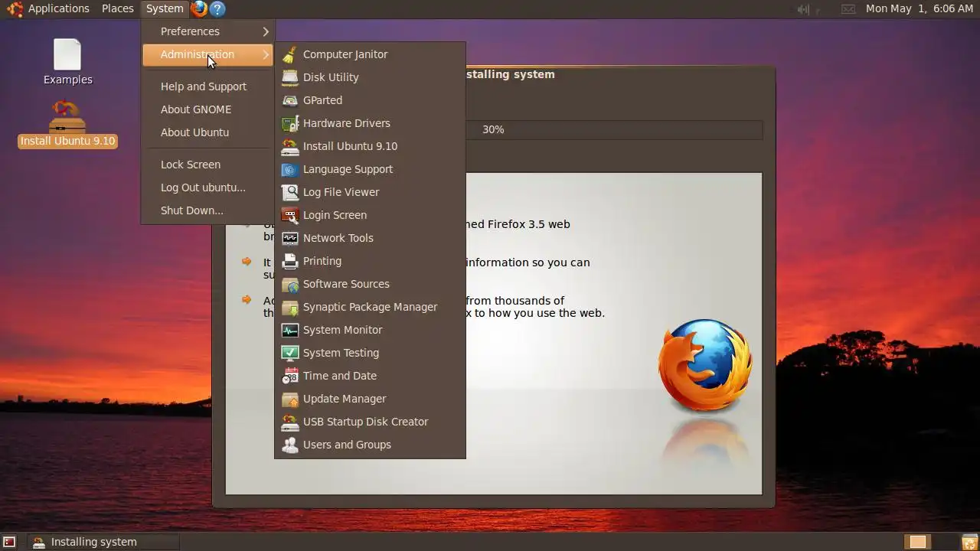This screenshot has width=980, height=551.
Task: Open the Trash from bottom panel
Action: [x=969, y=542]
